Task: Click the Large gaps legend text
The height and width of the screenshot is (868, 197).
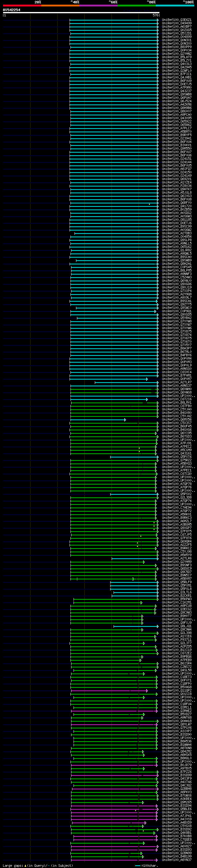Action: coord(38,865)
